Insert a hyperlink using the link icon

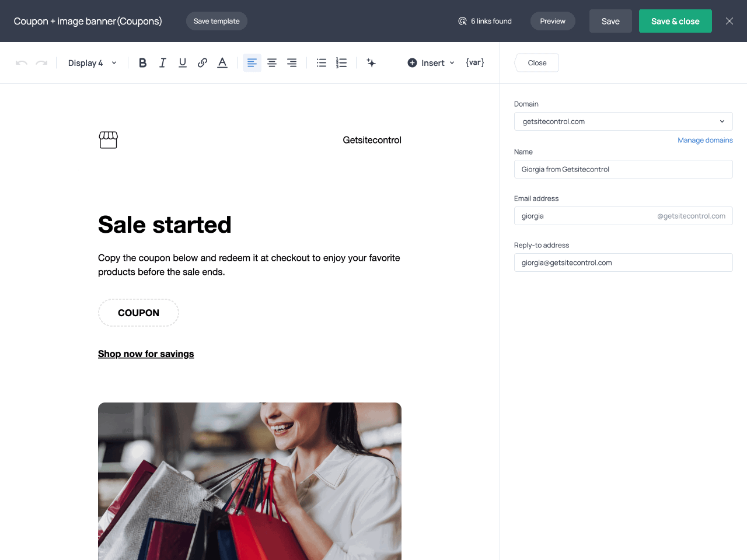(202, 62)
